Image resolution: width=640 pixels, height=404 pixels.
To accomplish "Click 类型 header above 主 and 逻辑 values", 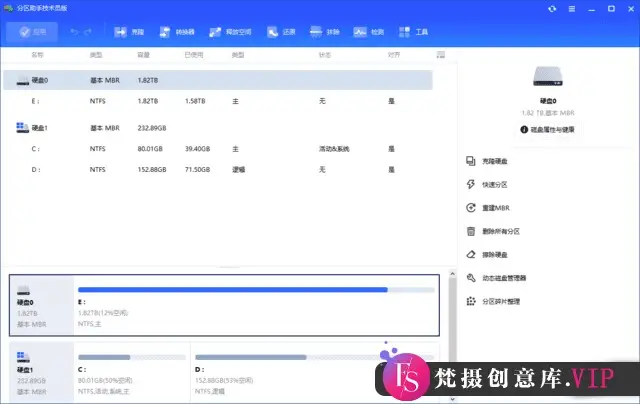I will tap(238, 55).
